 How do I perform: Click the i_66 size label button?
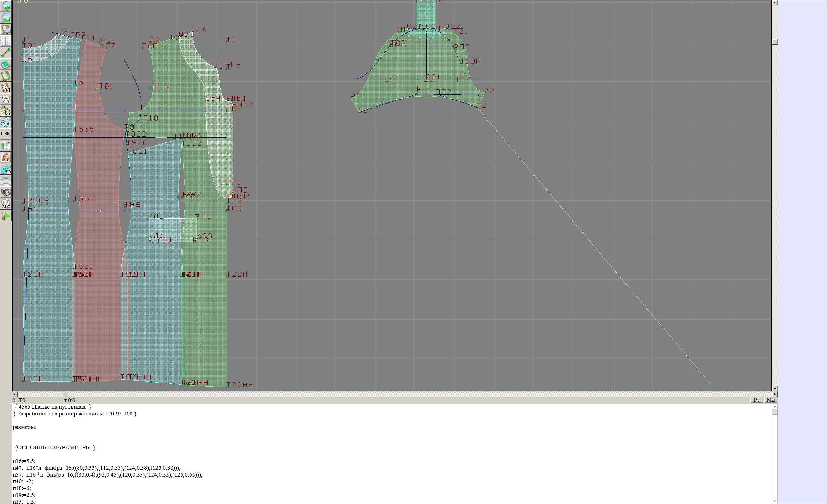(x=6, y=134)
